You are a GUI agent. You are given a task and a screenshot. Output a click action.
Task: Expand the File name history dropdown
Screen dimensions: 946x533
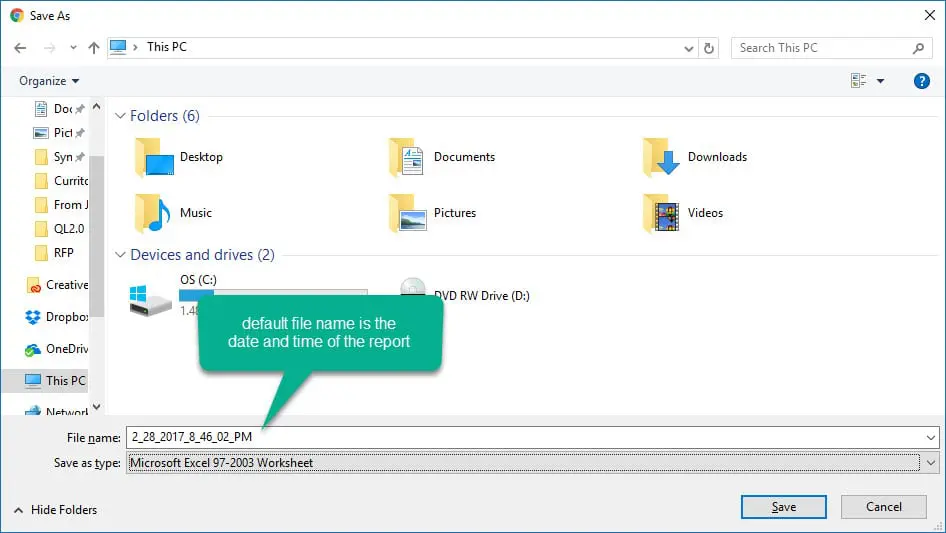pos(930,438)
